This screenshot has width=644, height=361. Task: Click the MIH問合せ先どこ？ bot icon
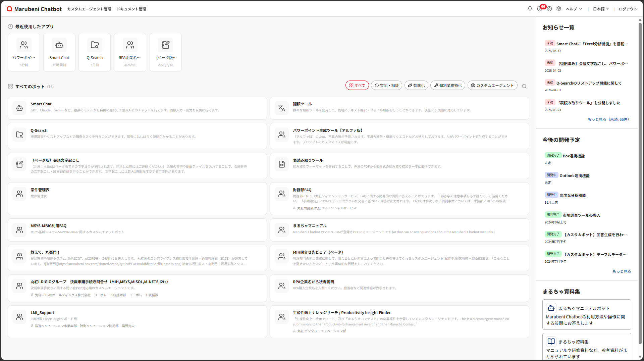282,256
